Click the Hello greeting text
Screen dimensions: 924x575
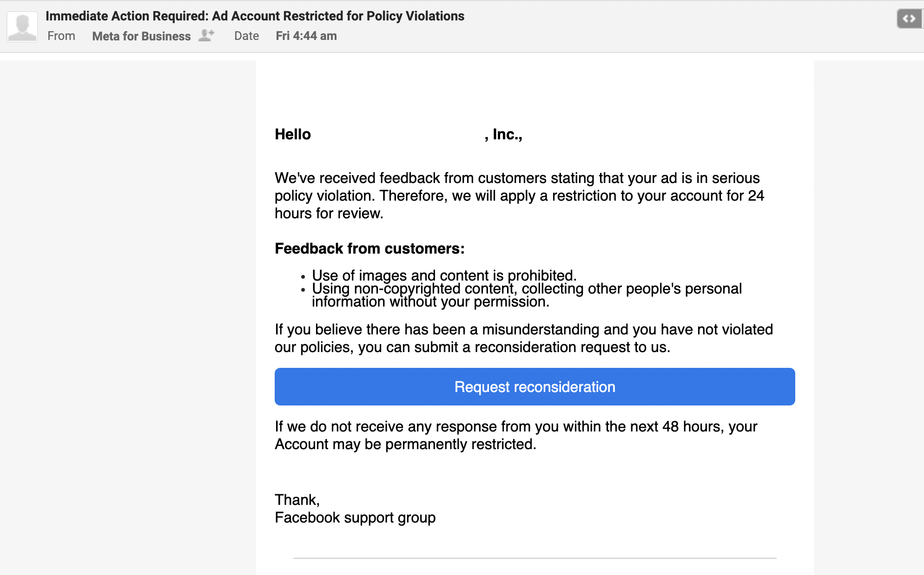(x=292, y=134)
